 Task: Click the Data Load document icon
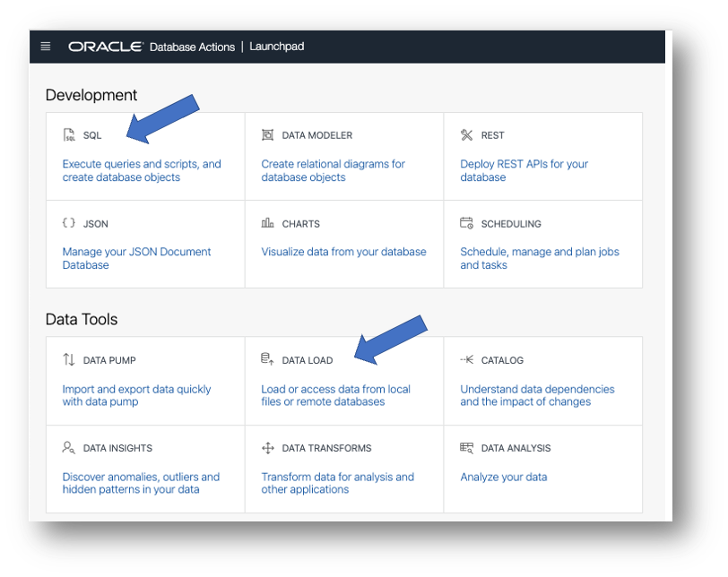[266, 359]
